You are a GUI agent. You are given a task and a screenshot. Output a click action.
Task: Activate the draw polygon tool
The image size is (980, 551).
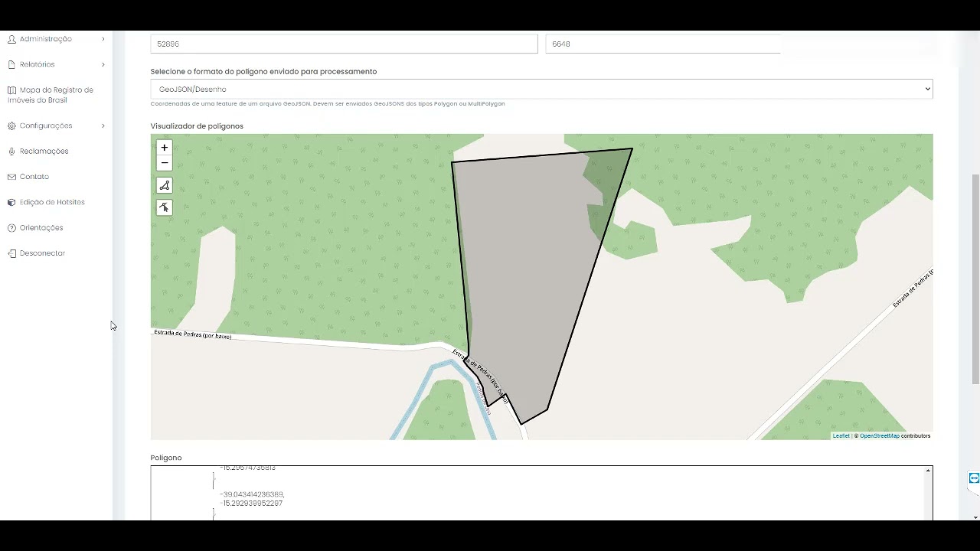[164, 185]
